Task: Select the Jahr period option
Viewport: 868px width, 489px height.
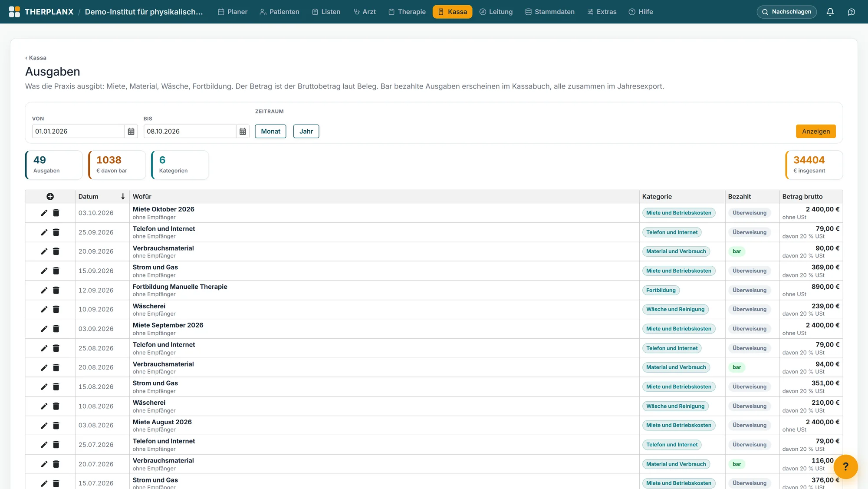Action: point(306,131)
